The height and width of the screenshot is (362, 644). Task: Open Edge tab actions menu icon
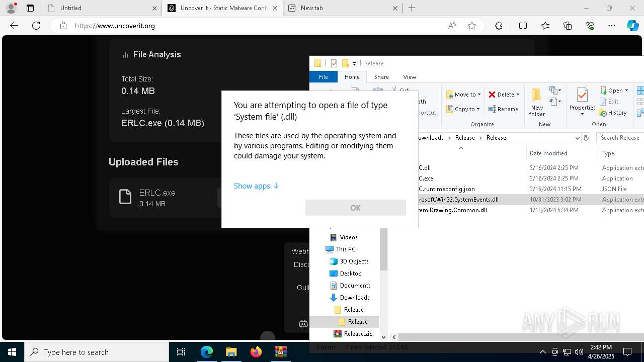(x=30, y=8)
